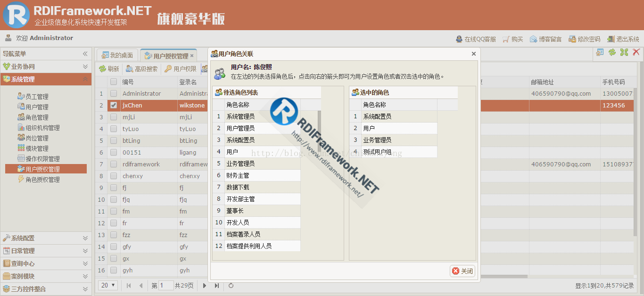Screen dimensions: 644x296
Task: Check the tyLuo row checkbox
Action: coord(114,129)
